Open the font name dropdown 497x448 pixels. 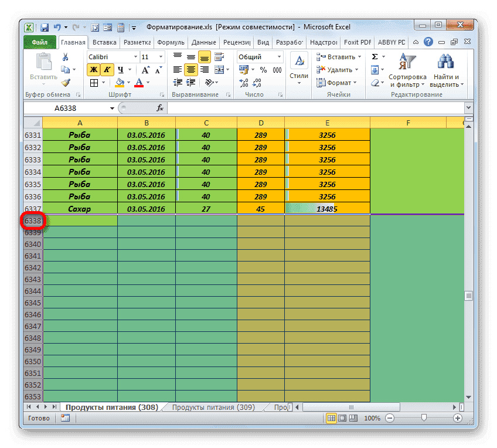(x=134, y=58)
